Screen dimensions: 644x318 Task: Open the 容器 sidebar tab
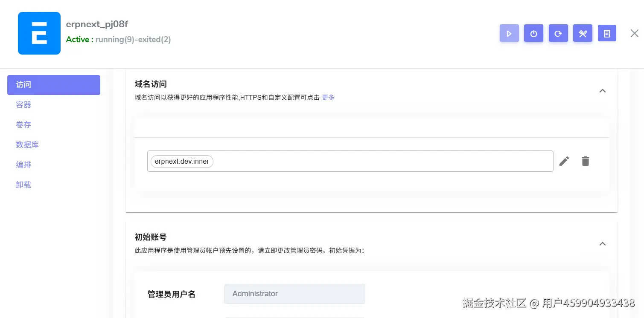(x=54, y=105)
